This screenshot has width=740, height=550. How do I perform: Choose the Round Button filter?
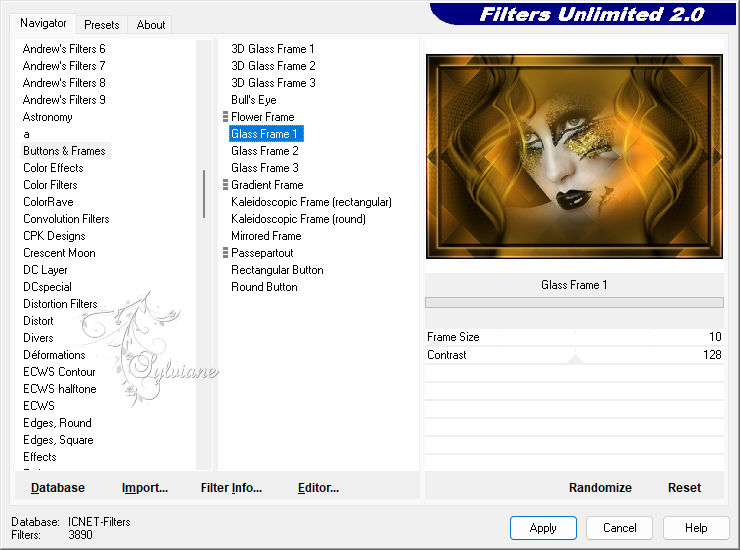(x=264, y=287)
